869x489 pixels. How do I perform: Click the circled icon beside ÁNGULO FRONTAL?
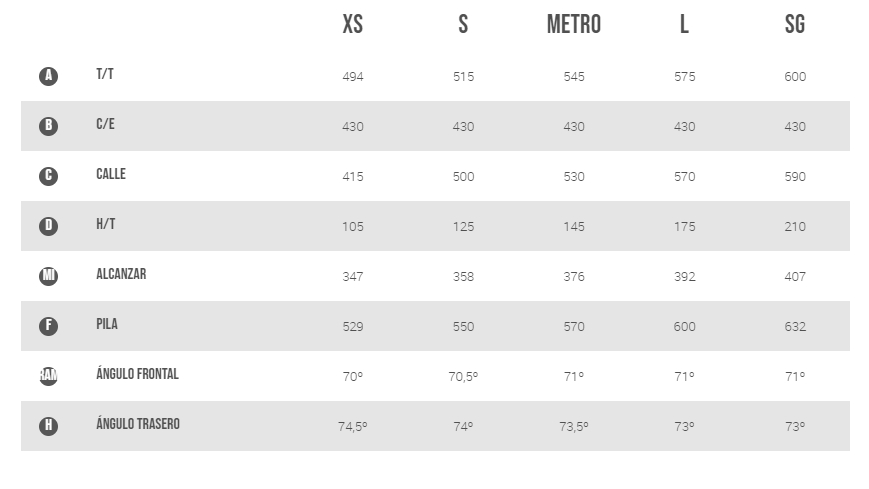(x=48, y=375)
